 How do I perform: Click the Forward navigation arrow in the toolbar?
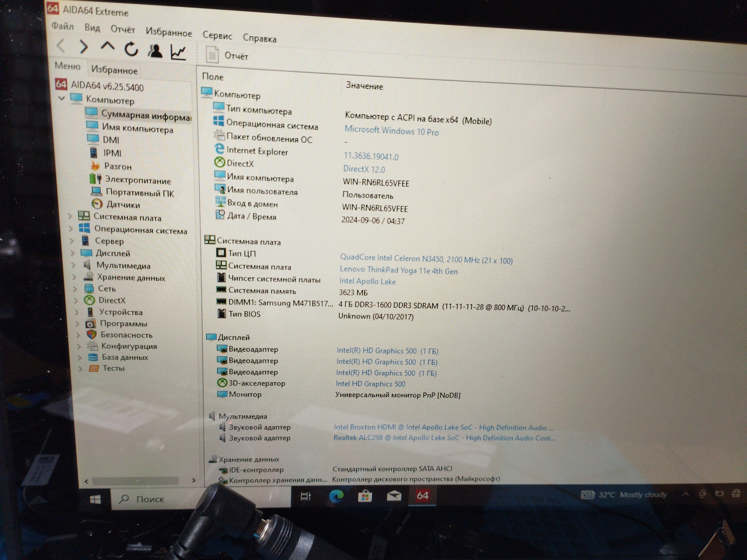[x=84, y=47]
